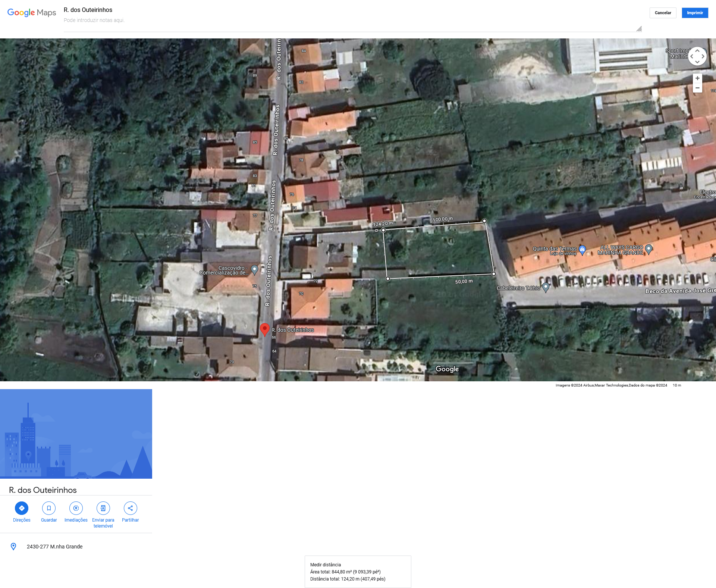The height and width of the screenshot is (588, 716).
Task: Click the city illustration header image
Action: (76, 434)
